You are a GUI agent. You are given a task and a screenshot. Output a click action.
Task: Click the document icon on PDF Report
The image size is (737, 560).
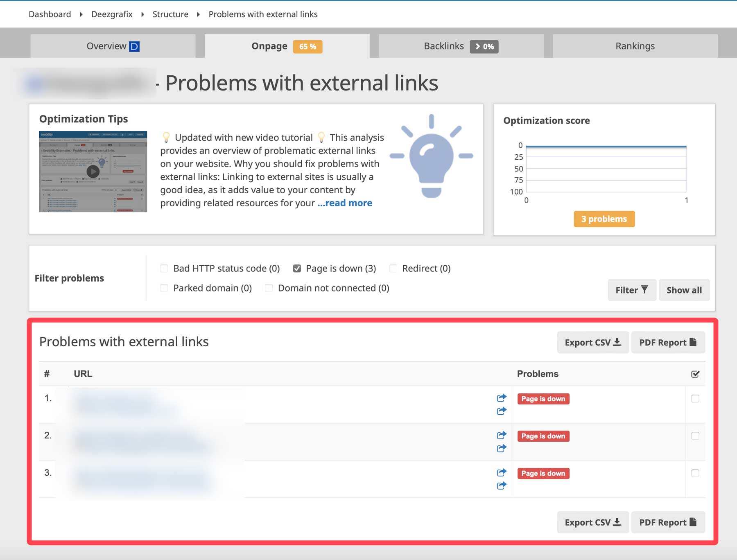(x=693, y=342)
